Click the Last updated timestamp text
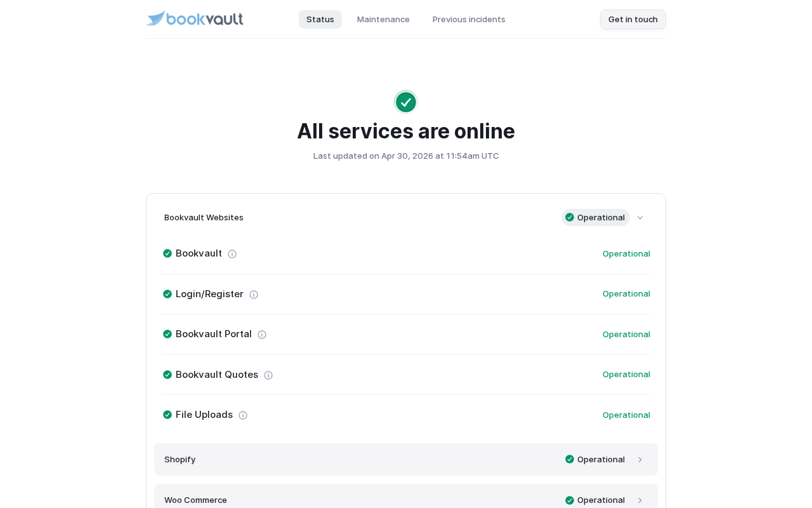812x508 pixels. click(x=406, y=156)
